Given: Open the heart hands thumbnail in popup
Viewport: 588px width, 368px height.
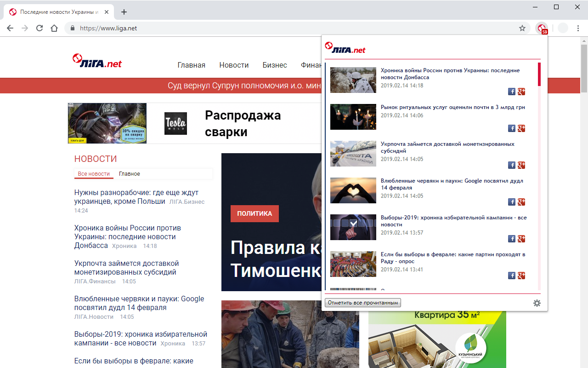Looking at the screenshot, I should pos(353,190).
